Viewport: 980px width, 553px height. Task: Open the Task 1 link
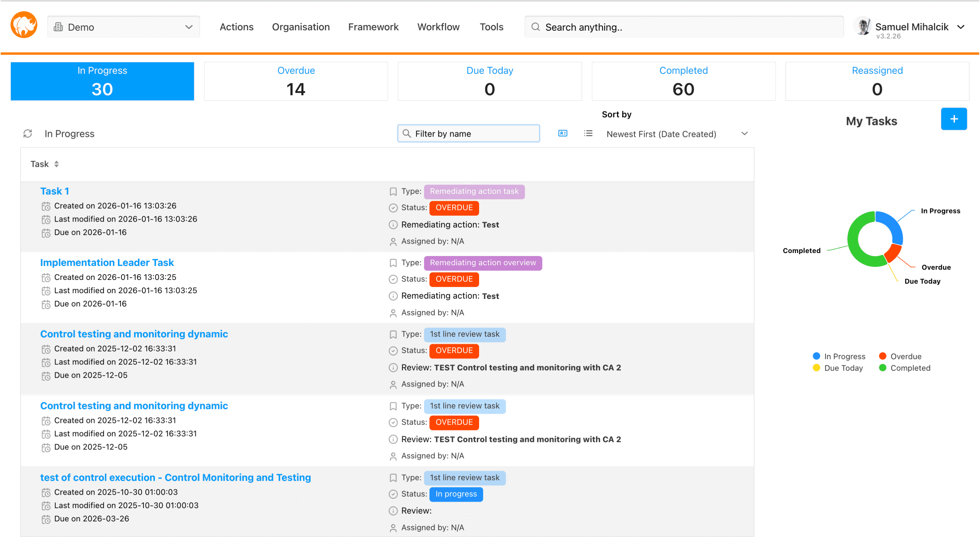[x=54, y=191]
